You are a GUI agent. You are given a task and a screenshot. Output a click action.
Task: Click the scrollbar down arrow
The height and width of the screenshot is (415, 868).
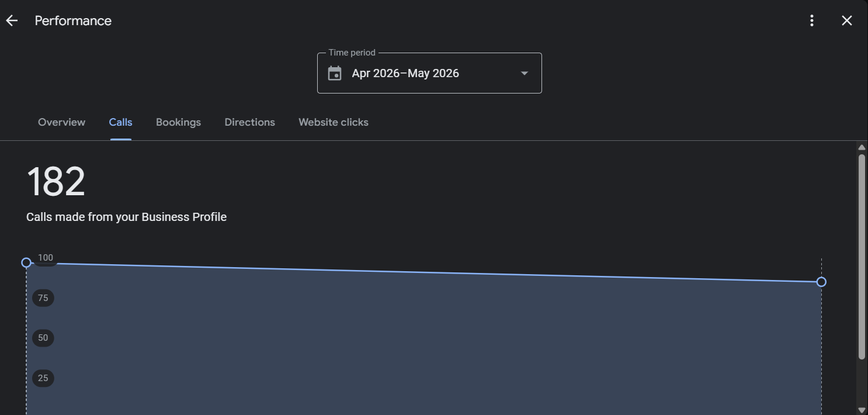[x=862, y=410]
